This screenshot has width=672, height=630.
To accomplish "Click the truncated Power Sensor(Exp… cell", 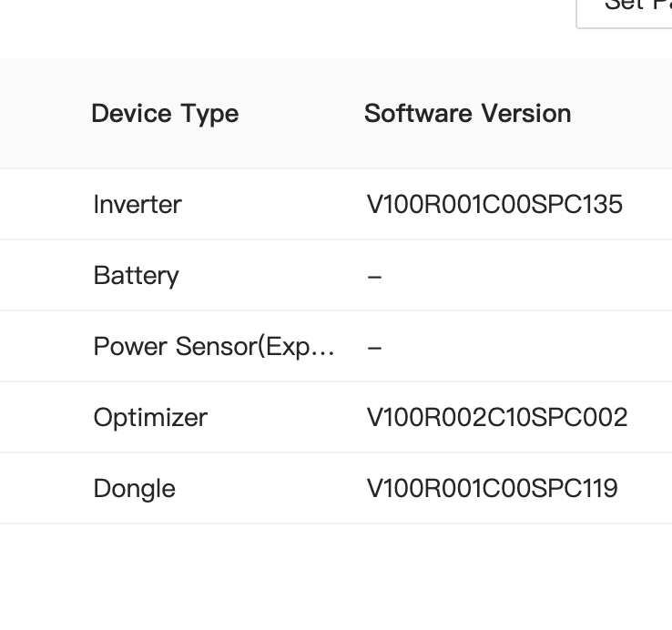I will 214,346.
